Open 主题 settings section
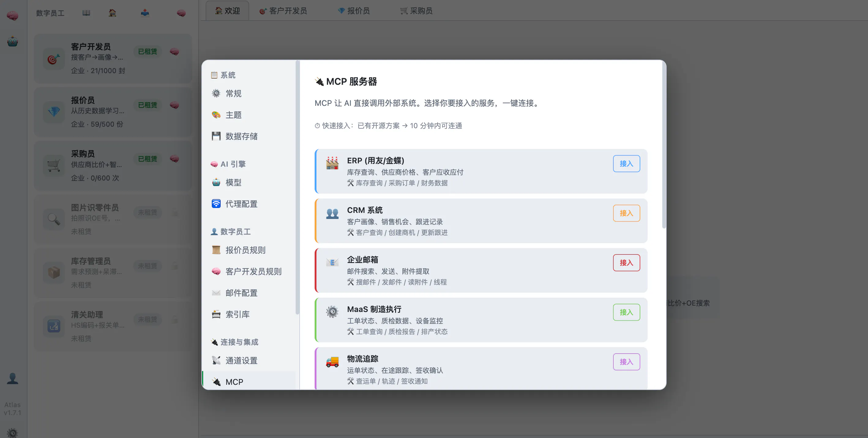The width and height of the screenshot is (868, 438). [249, 115]
